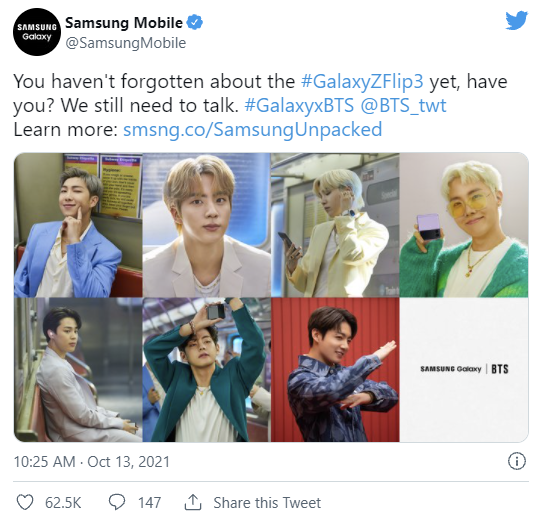Click the blue verified badge
This screenshot has width=537, height=516.
click(x=195, y=22)
